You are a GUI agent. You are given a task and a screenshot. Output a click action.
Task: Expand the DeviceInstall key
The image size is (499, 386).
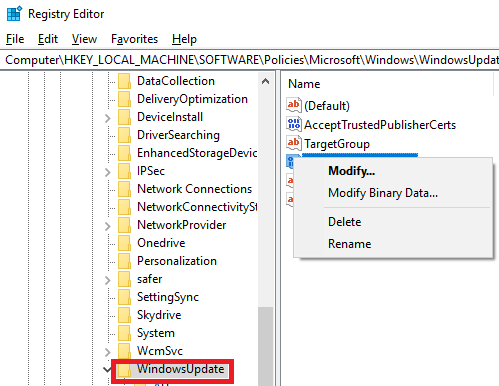click(108, 118)
